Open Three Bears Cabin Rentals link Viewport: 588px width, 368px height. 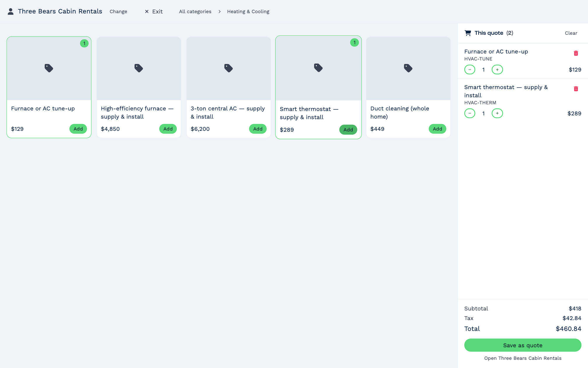click(x=523, y=358)
